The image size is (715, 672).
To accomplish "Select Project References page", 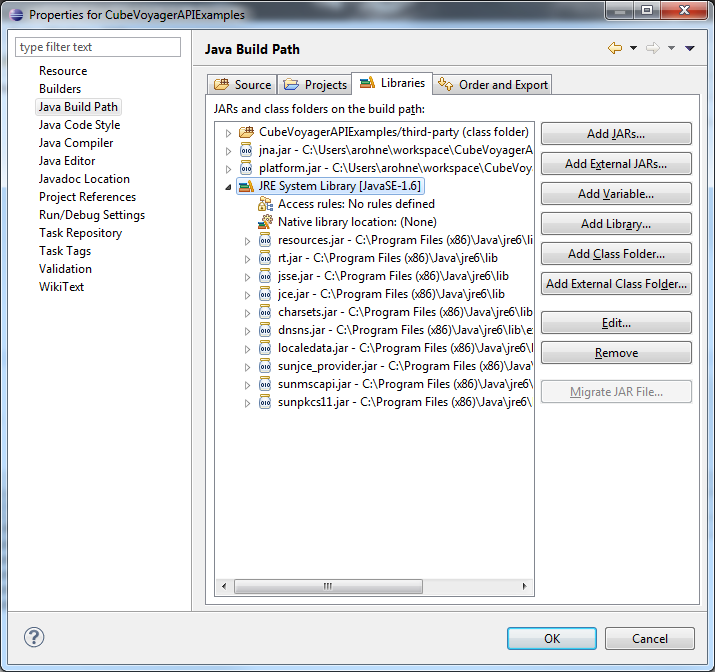I will pos(88,197).
